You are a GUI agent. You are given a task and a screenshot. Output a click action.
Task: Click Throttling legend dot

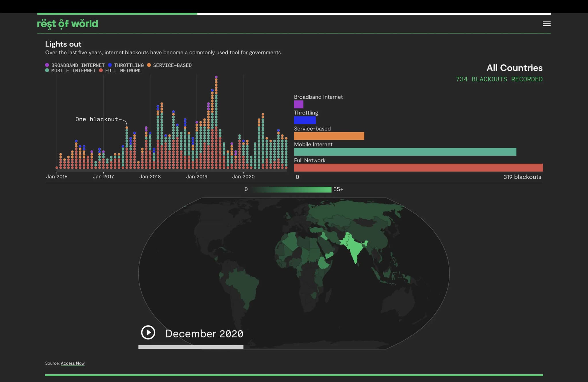(x=110, y=65)
